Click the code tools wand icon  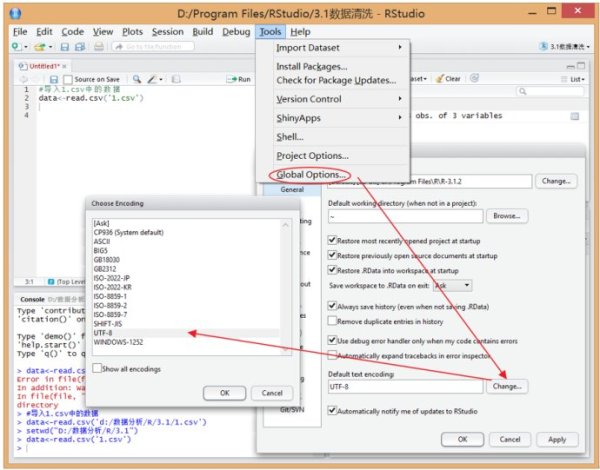[152, 79]
